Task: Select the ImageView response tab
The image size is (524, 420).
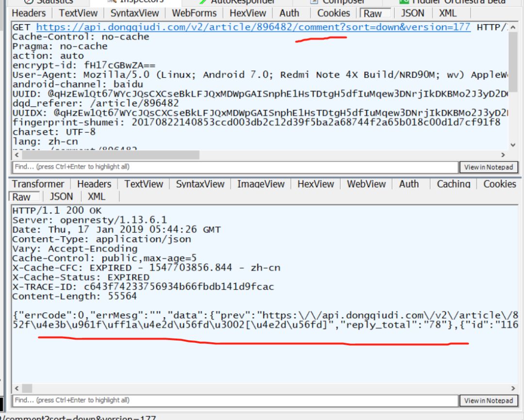Action: (261, 184)
